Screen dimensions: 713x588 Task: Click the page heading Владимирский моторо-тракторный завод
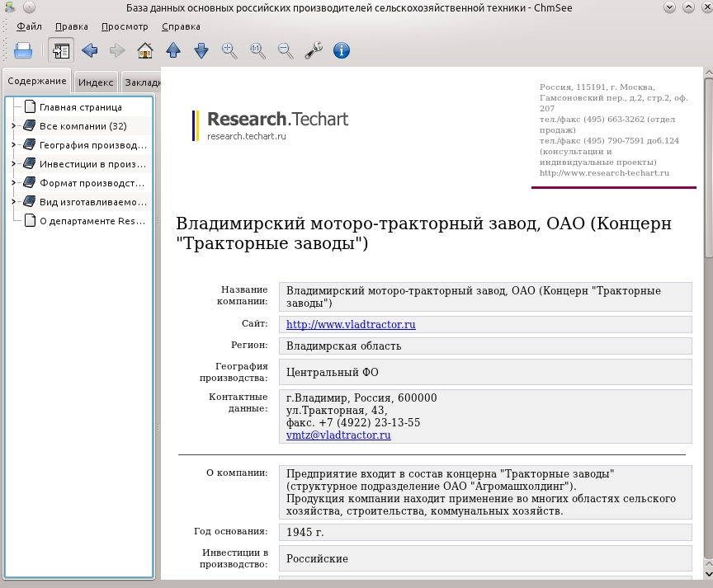point(423,233)
